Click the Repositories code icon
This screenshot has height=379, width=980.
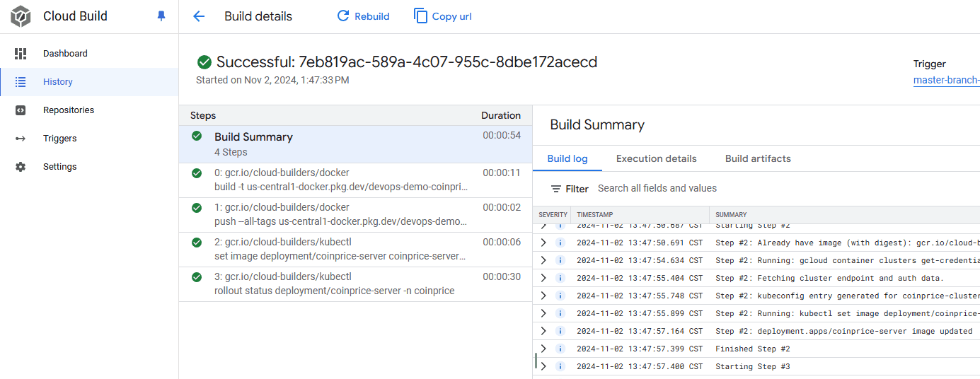pos(21,110)
